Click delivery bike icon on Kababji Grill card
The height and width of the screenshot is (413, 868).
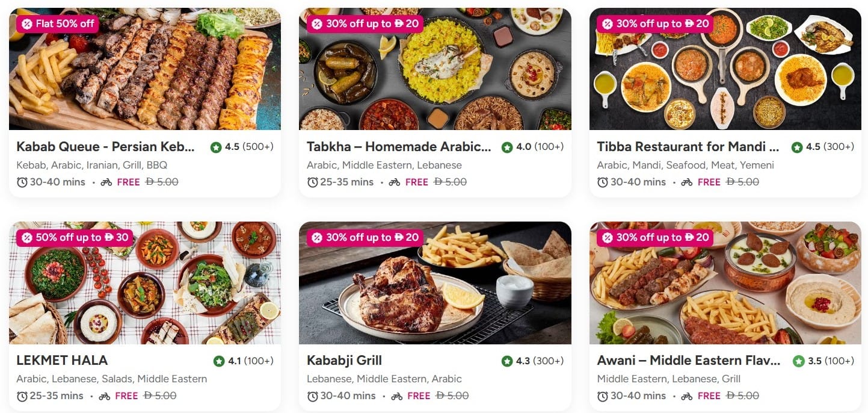(396, 396)
